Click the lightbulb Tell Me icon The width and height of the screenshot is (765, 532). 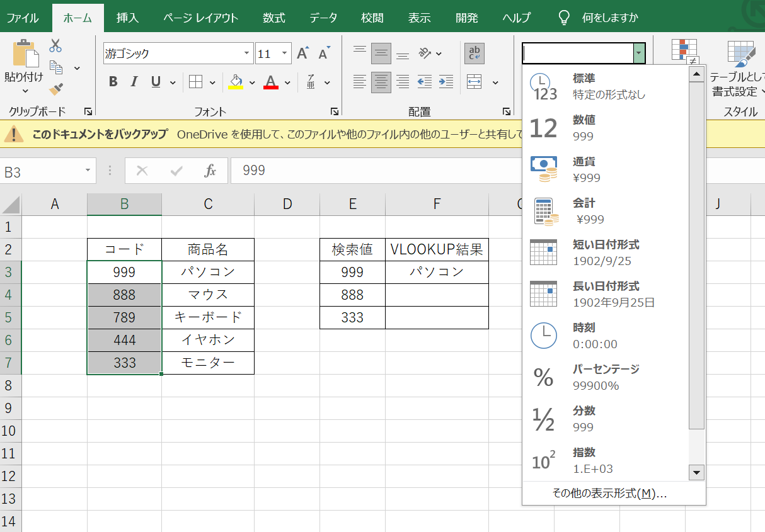coord(565,18)
